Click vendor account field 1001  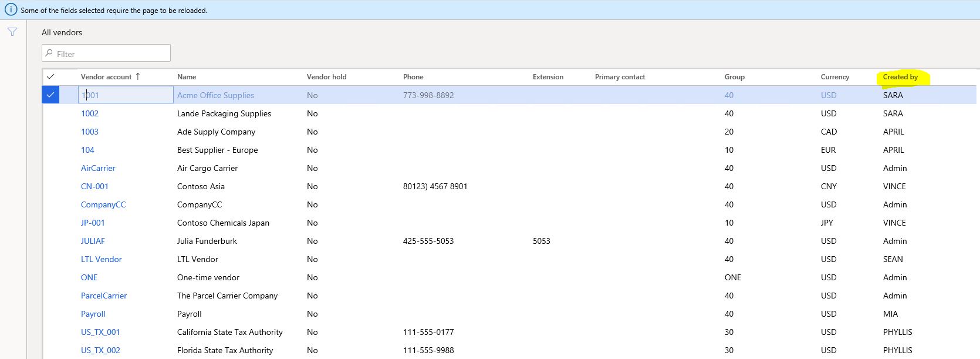126,95
